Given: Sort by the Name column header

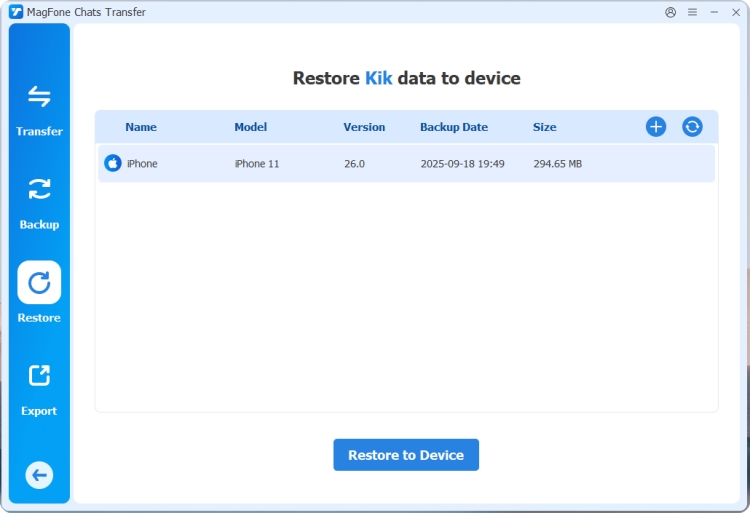Looking at the screenshot, I should click(x=141, y=127).
